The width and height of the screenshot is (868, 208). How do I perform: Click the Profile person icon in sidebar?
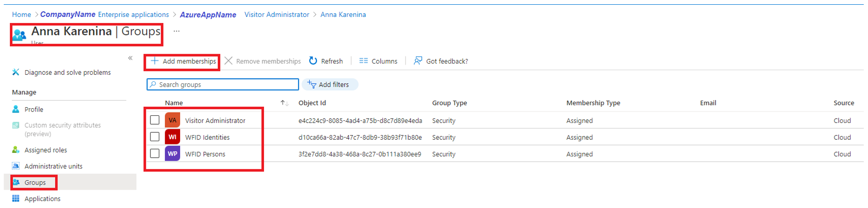pyautogui.click(x=16, y=109)
